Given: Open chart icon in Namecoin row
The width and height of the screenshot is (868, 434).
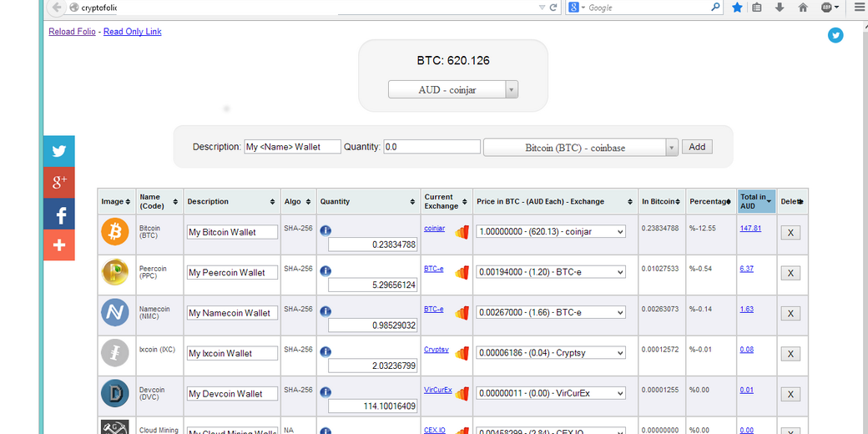Looking at the screenshot, I should (x=462, y=313).
